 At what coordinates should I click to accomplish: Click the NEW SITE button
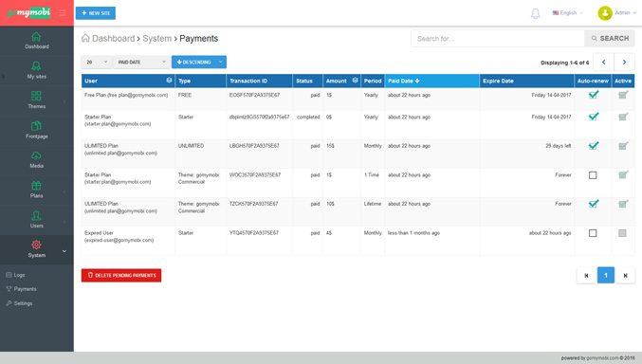[x=96, y=13]
